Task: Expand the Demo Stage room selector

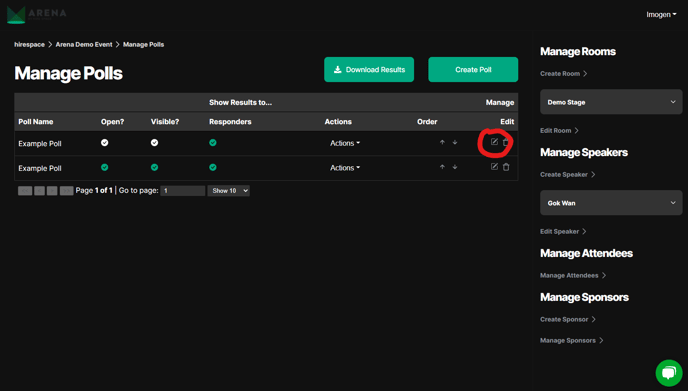Action: pyautogui.click(x=611, y=102)
